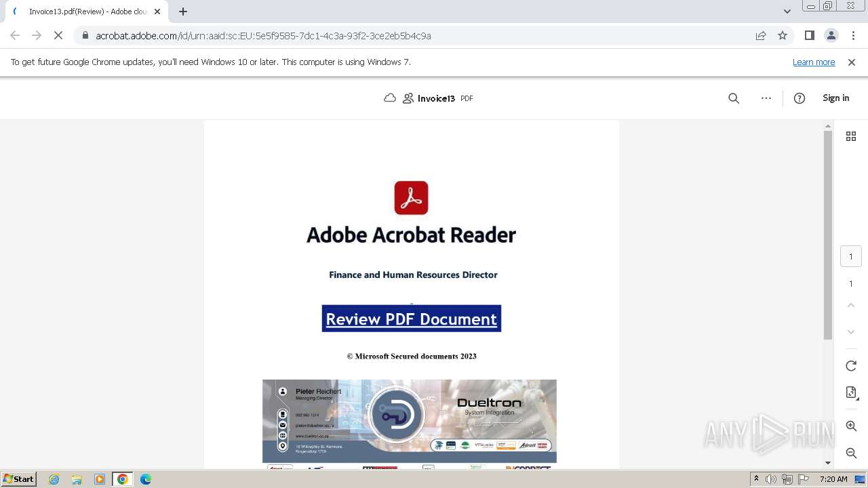
Task: Go back to the previous page
Action: pos(15,36)
